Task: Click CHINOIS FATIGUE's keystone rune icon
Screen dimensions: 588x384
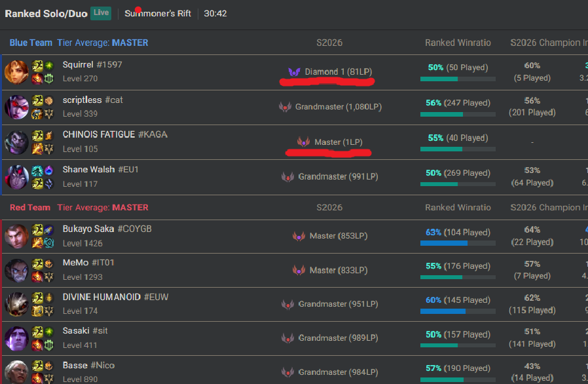Action: 49,136
